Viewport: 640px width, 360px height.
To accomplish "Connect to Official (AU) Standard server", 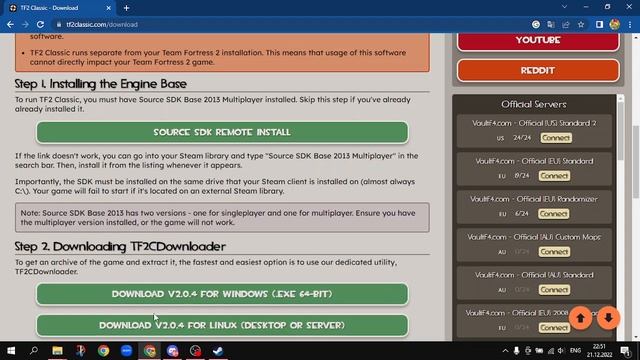I will click(554, 290).
